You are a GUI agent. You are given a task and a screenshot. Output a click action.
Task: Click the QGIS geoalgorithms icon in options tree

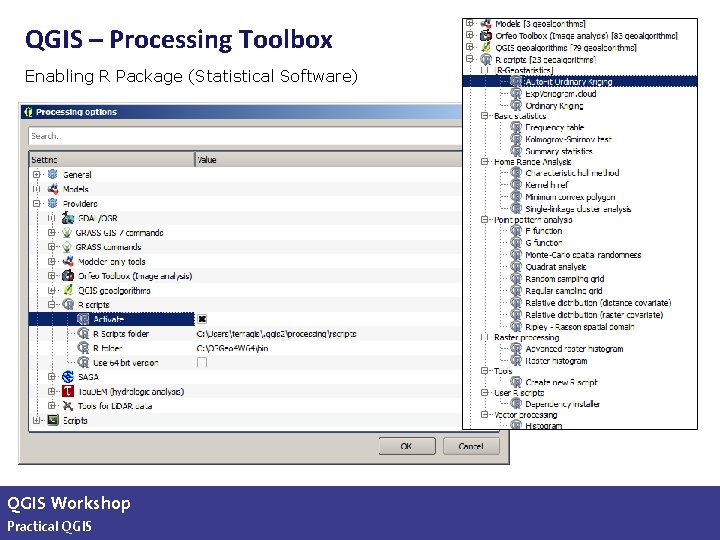[x=68, y=290]
